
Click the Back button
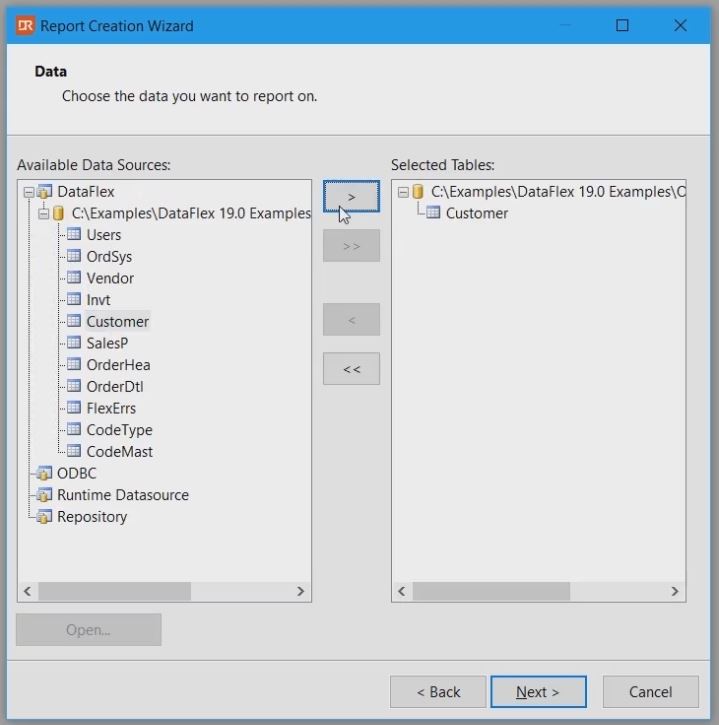[438, 692]
